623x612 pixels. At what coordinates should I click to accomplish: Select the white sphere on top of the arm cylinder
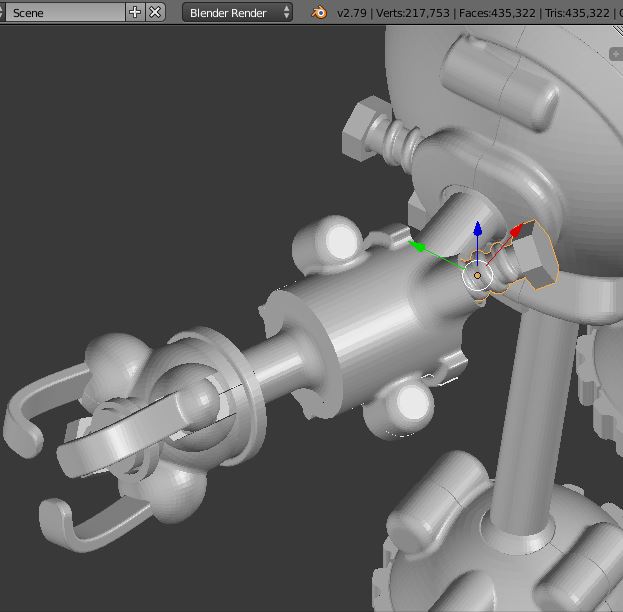(341, 240)
